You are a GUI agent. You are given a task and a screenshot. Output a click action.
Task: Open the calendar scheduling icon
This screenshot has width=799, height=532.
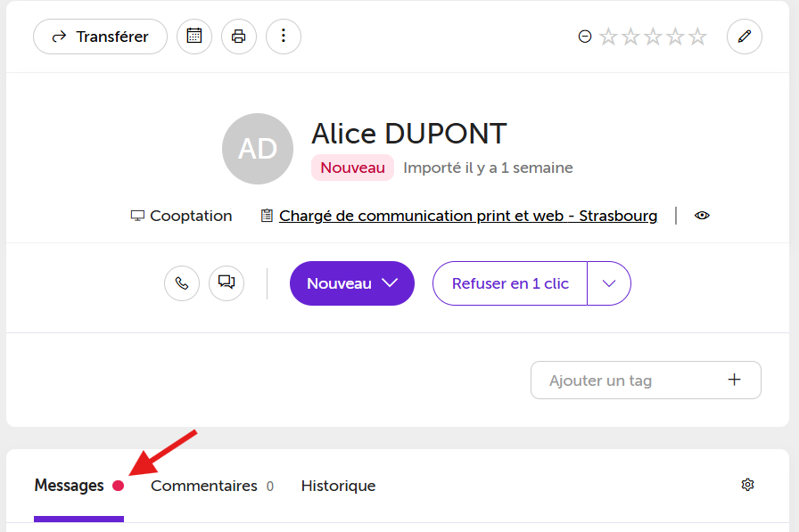[194, 37]
